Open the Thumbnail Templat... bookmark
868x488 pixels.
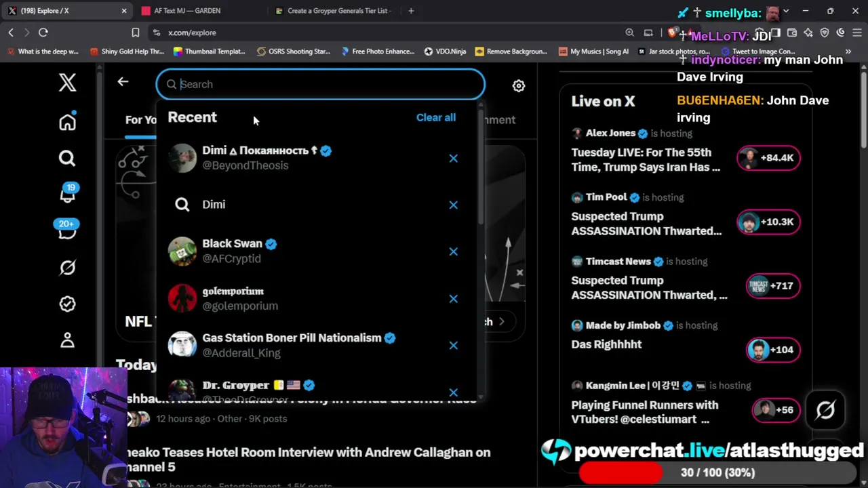pos(210,52)
